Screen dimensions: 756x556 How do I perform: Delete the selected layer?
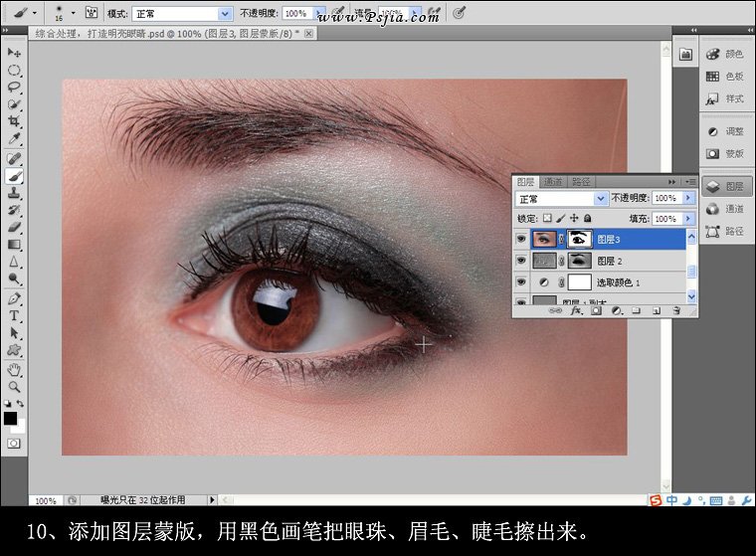[676, 311]
